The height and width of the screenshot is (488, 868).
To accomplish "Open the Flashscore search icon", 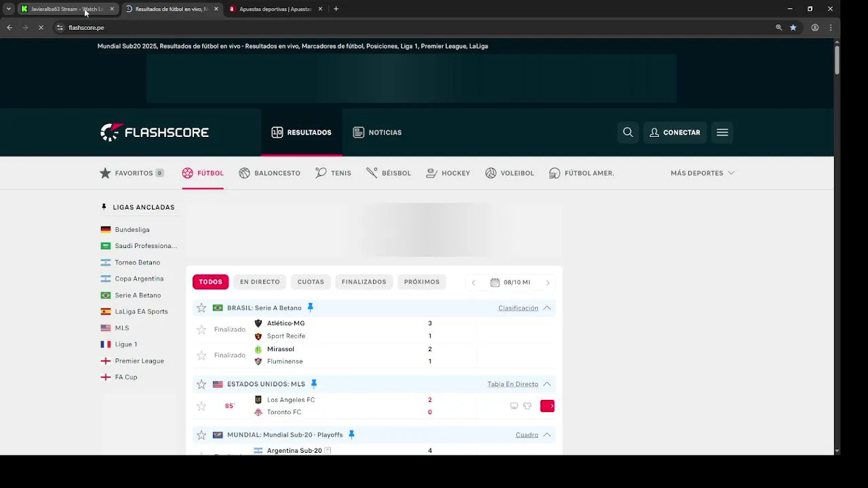I will coord(628,132).
